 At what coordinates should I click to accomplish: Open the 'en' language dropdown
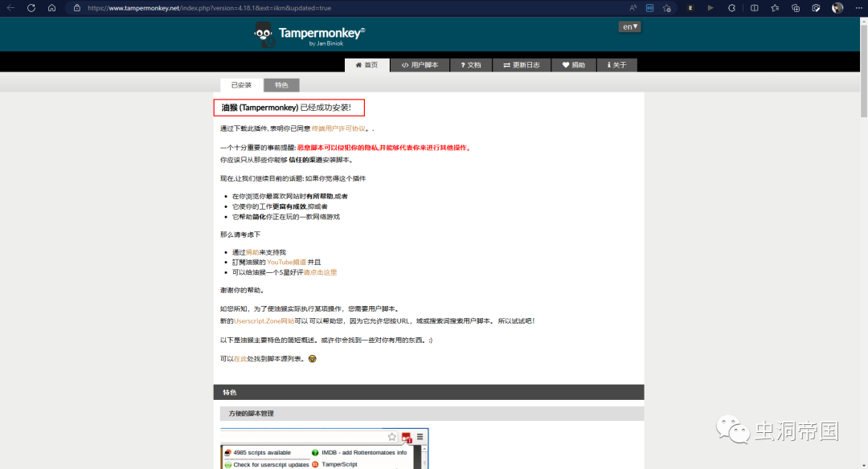[629, 27]
